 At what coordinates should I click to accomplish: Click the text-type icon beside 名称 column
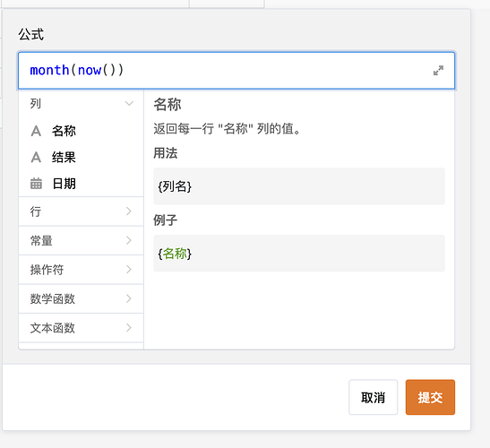(x=36, y=131)
